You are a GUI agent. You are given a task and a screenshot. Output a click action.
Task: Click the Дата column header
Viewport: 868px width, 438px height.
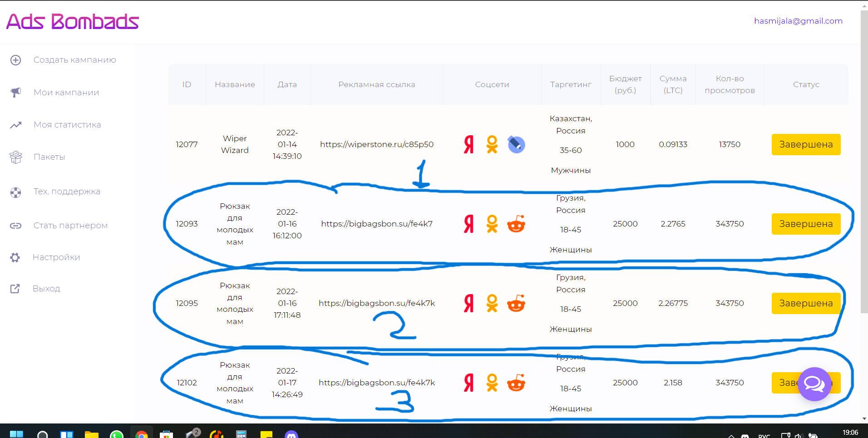pos(287,84)
